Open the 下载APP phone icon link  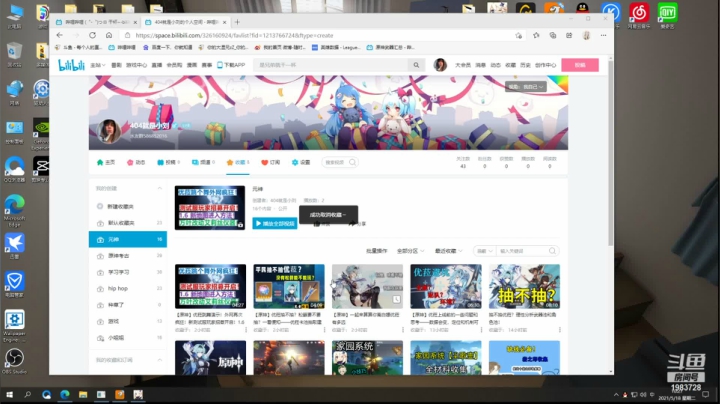coord(231,65)
